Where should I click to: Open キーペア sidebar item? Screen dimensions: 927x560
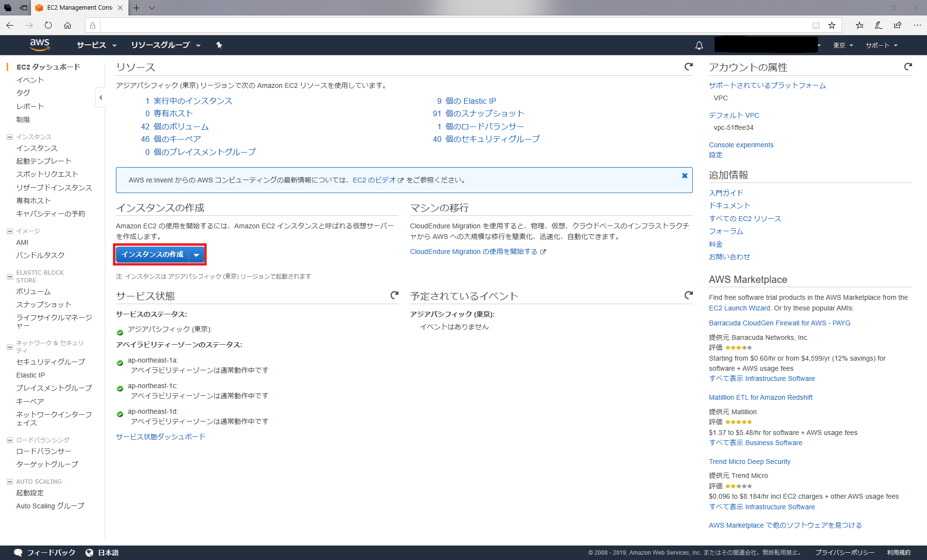pos(30,401)
